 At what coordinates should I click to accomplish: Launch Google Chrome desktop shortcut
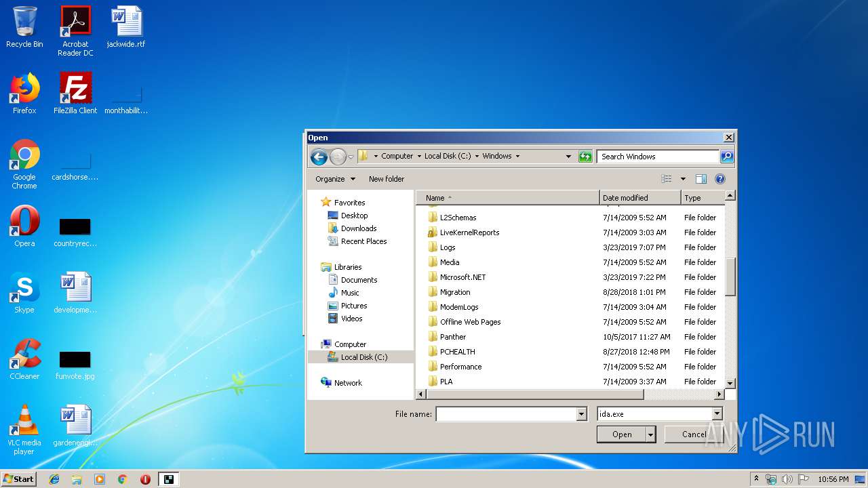click(24, 164)
